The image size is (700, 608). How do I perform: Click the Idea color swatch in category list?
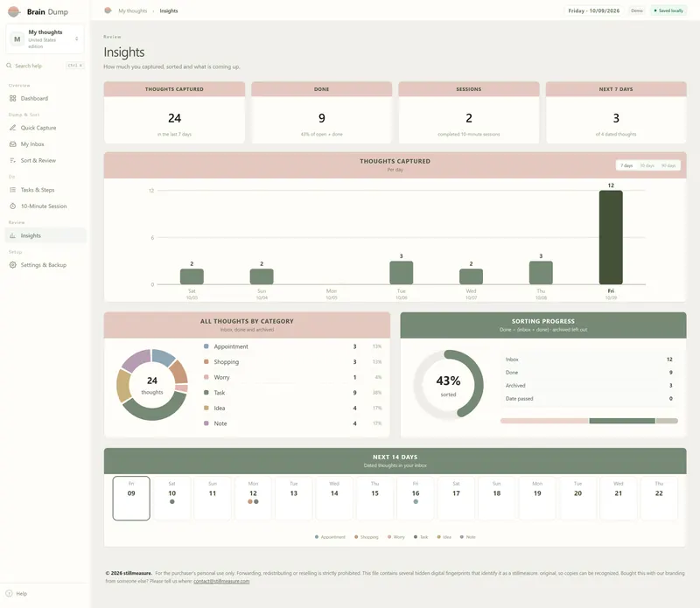pos(206,408)
